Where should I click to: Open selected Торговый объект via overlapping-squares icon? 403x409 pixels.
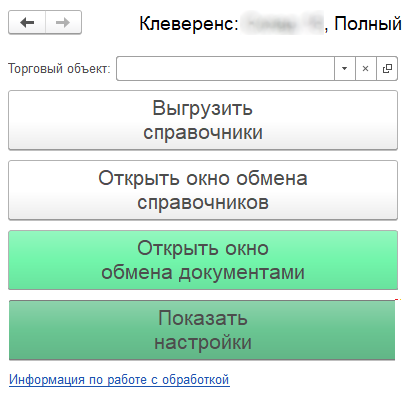point(387,69)
